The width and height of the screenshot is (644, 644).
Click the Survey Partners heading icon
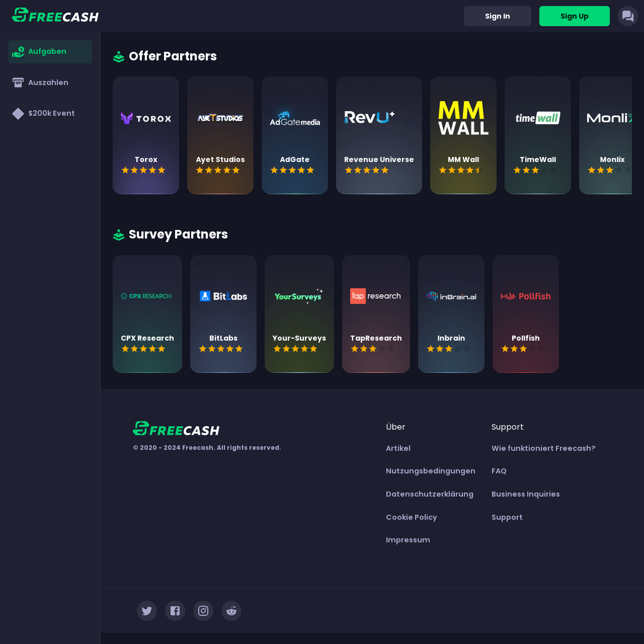pos(119,235)
